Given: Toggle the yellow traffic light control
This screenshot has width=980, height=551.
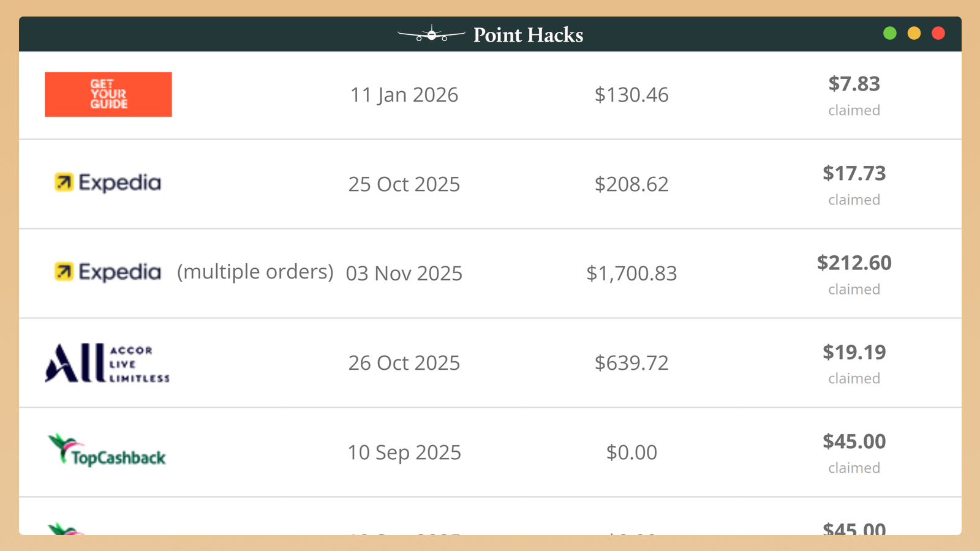Looking at the screenshot, I should (x=914, y=33).
